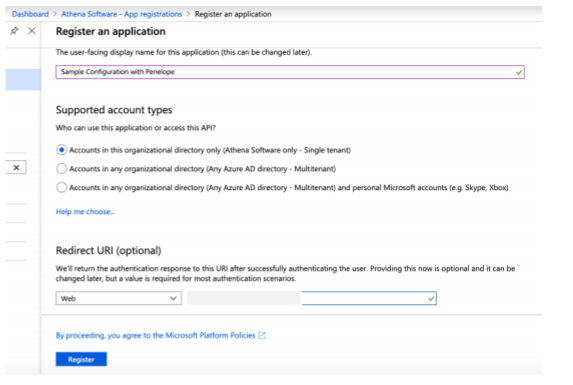Viewport: 573px width, 385px height.
Task: Close the Register an application blade
Action: (32, 31)
